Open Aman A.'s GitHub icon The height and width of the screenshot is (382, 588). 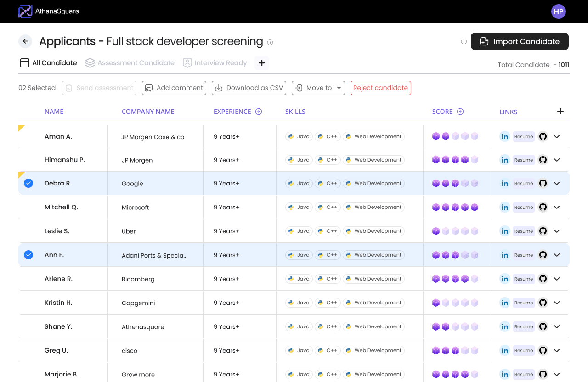coord(543,136)
